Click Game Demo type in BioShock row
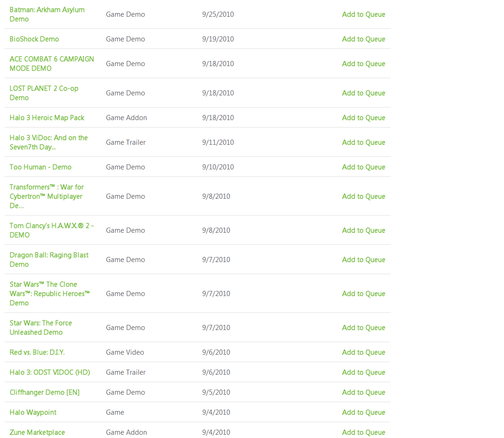The height and width of the screenshot is (438, 504). coord(126,39)
